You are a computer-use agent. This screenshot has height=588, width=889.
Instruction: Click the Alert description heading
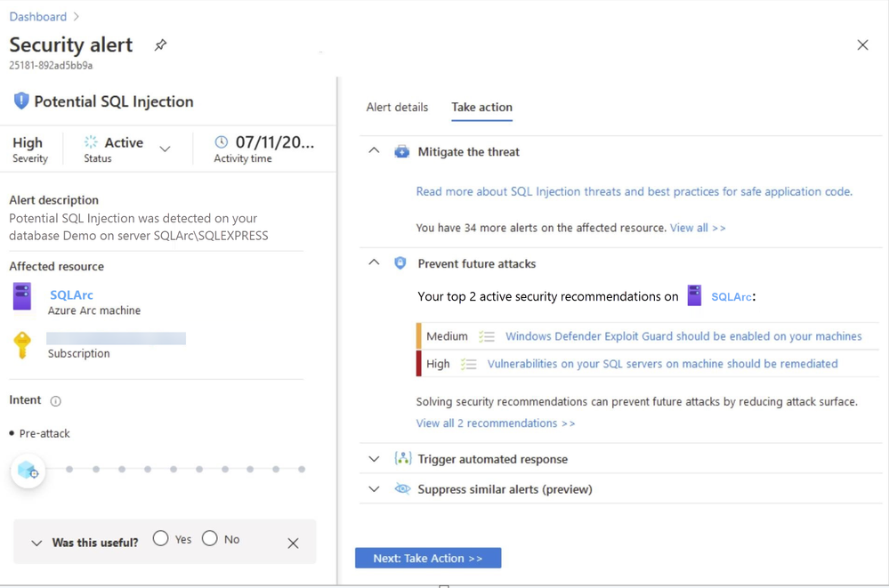pyautogui.click(x=54, y=200)
